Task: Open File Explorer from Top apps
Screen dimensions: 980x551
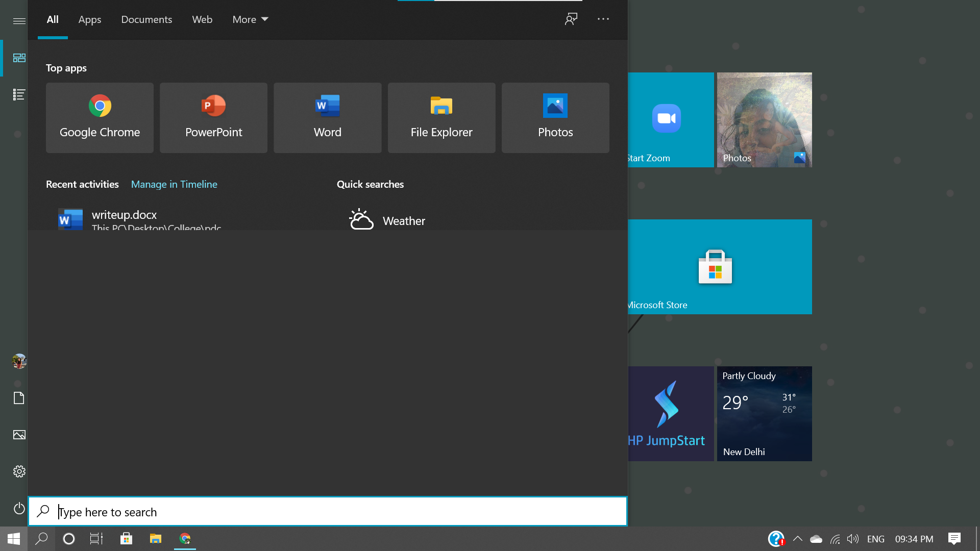Action: pyautogui.click(x=442, y=118)
